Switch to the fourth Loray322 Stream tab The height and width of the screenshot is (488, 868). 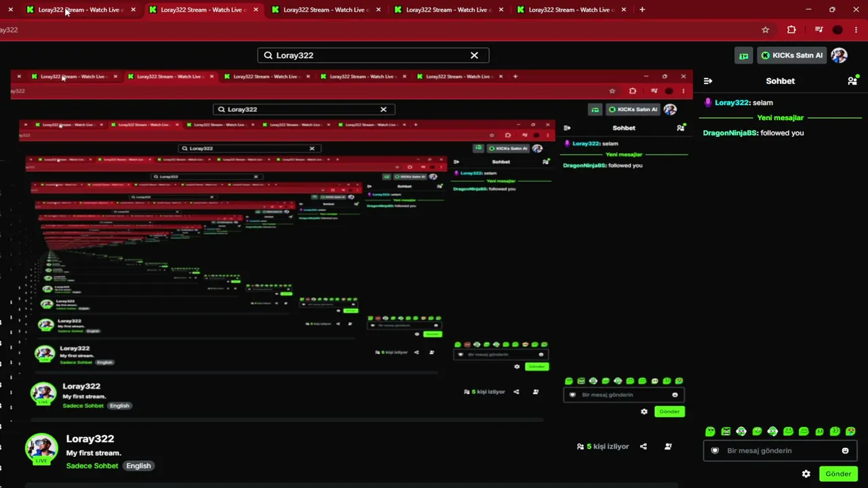pyautogui.click(x=448, y=9)
